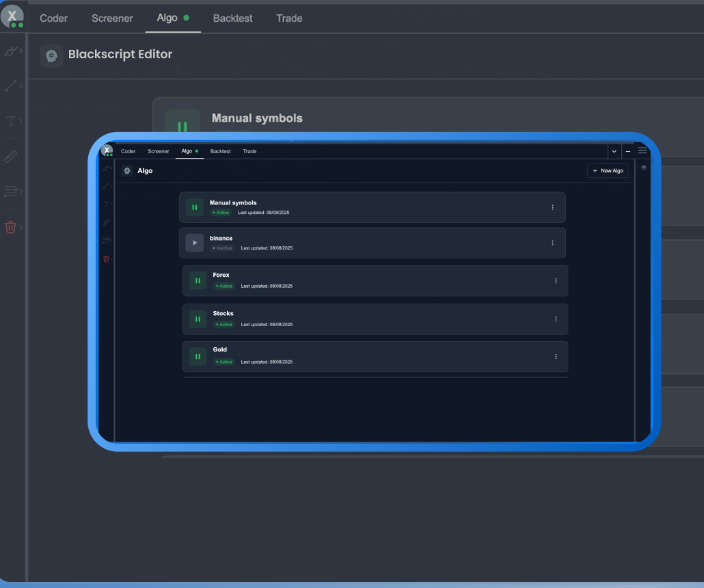Click the Blackscript Editor title in background window
The image size is (704, 588).
coord(120,54)
